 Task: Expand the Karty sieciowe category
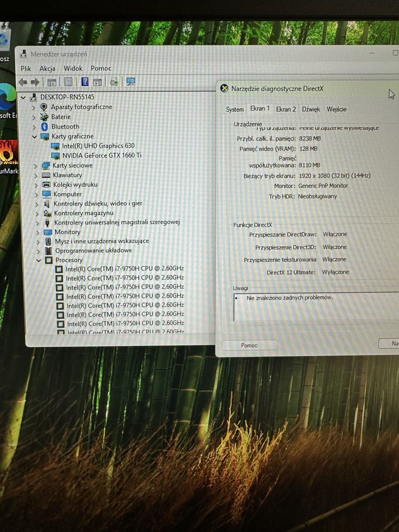coord(36,166)
